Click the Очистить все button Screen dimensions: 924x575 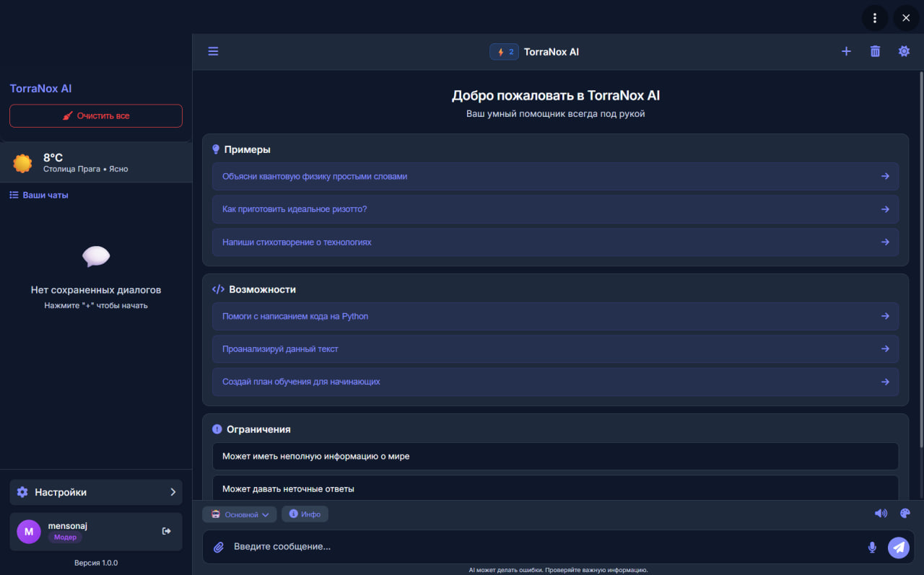(95, 115)
